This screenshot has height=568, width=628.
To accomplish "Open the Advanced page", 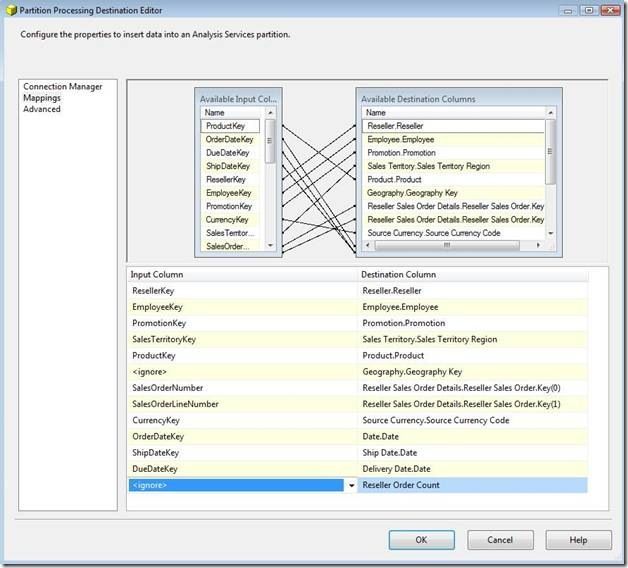I will tap(42, 109).
